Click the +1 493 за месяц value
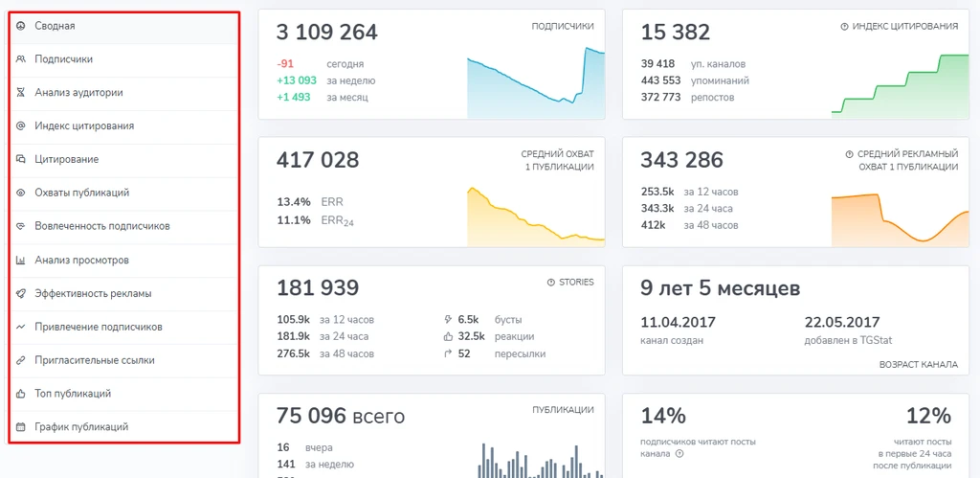This screenshot has width=980, height=478. coord(293,97)
